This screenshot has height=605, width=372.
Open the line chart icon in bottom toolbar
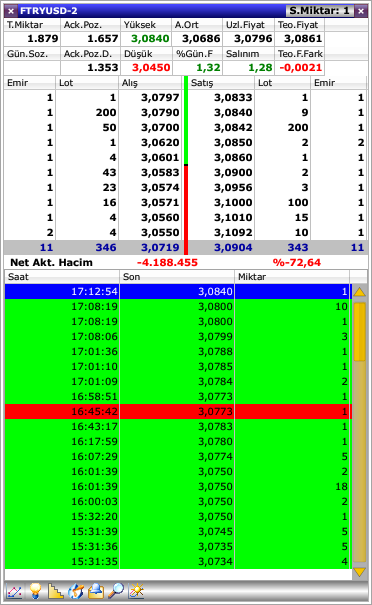(x=14, y=591)
